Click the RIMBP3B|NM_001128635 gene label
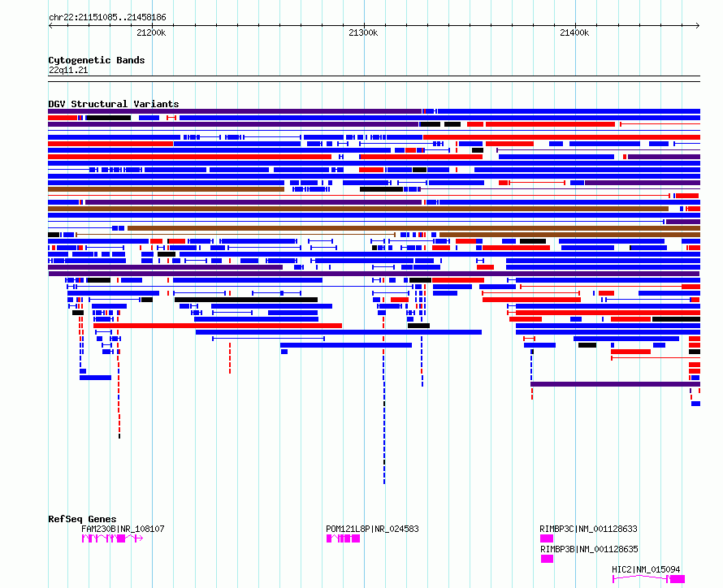The height and width of the screenshot is (588, 723). (x=589, y=549)
